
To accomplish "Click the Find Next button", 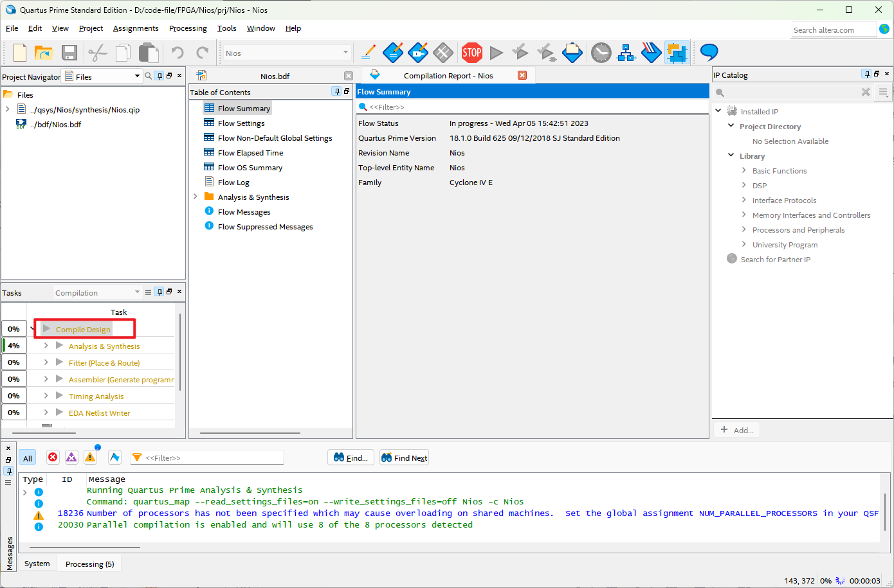I will [404, 458].
